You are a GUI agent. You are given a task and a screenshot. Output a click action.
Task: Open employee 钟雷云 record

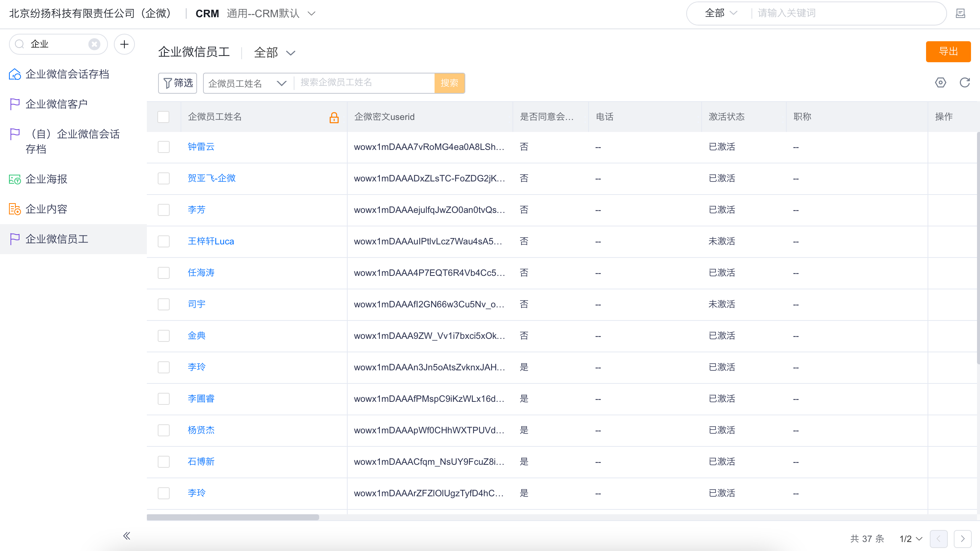coord(201,147)
